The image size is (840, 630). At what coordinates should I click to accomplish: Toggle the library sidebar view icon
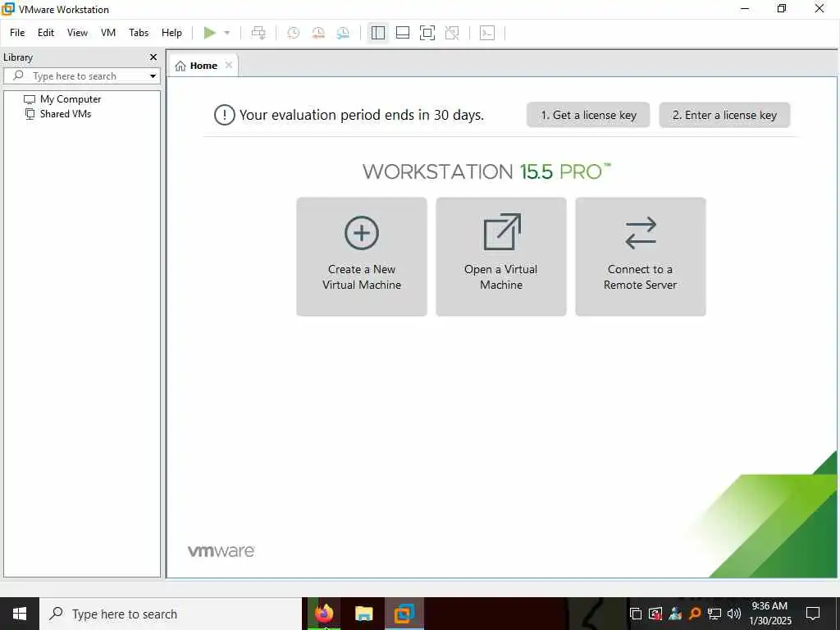[377, 33]
